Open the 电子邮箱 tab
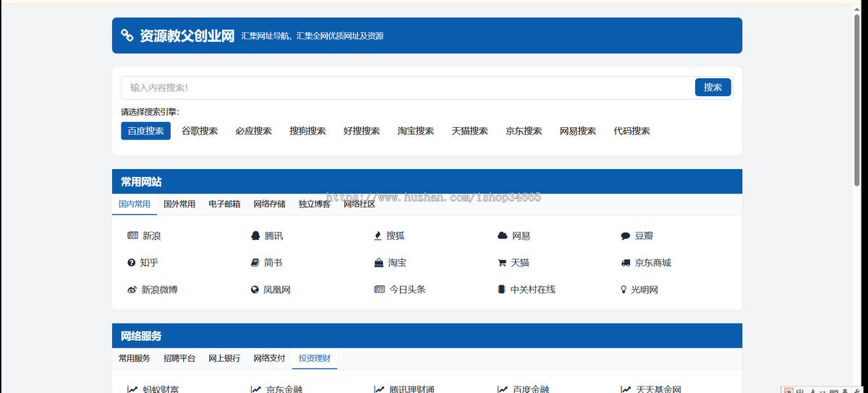Screen dimensions: 868x393 [224, 204]
